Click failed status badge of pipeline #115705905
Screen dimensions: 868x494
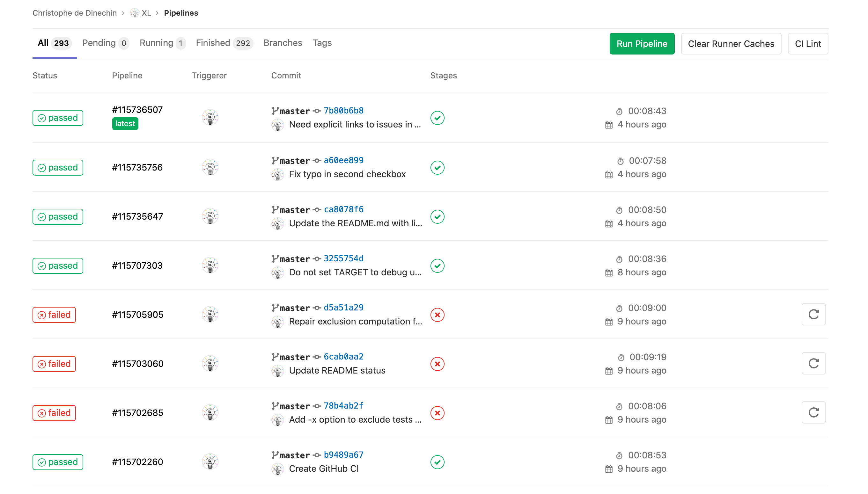tap(54, 315)
